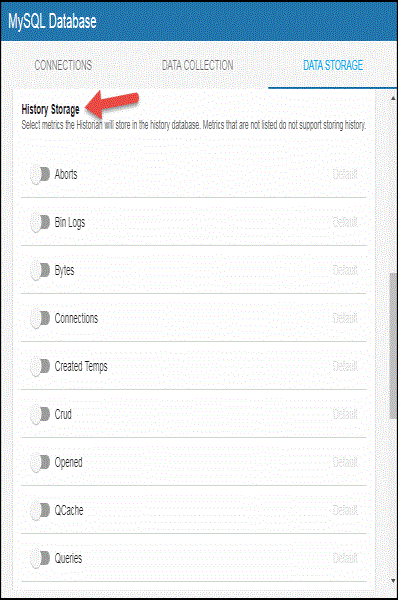
Task: Select the DATA STORAGE tab
Action: click(333, 65)
